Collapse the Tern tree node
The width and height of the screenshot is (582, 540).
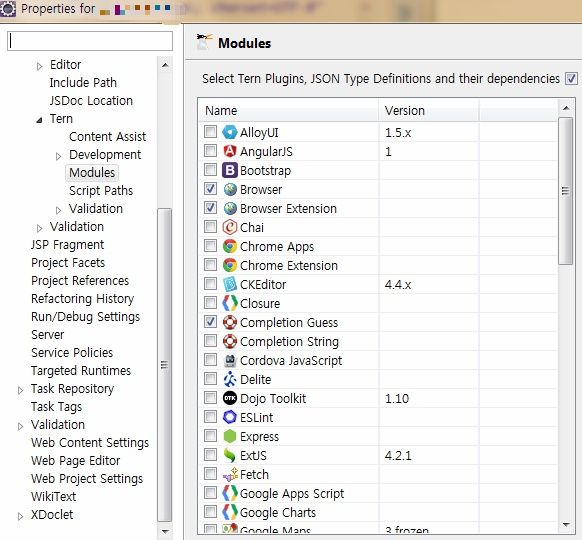[x=39, y=120]
